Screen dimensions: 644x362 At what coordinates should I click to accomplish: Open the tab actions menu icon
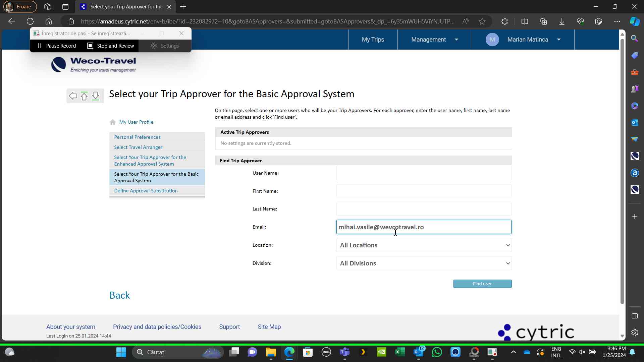tap(65, 7)
